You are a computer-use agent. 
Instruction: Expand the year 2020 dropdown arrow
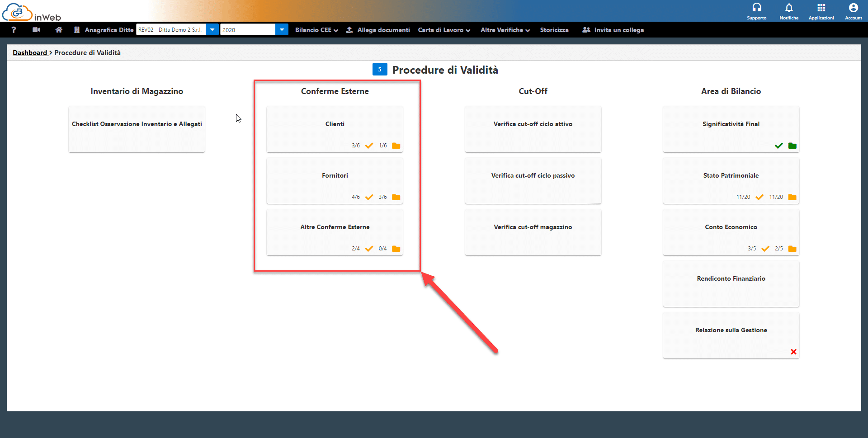coord(282,30)
